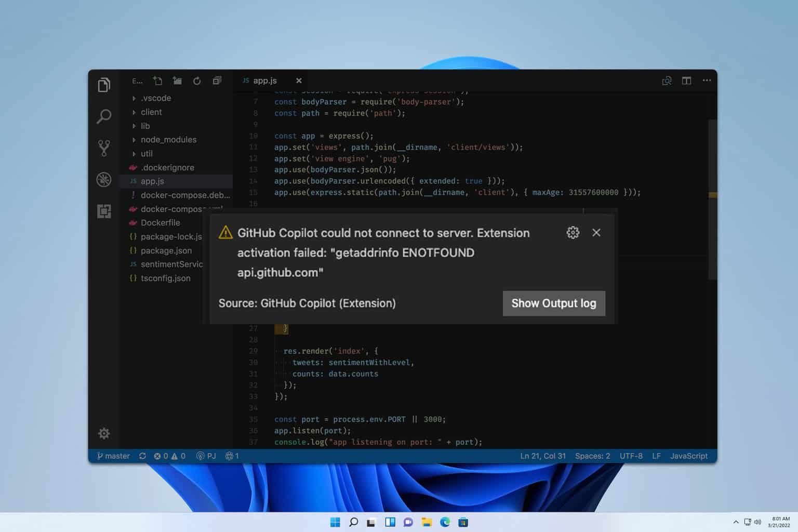The width and height of the screenshot is (798, 532).
Task: Open Task View on taskbar
Action: [x=371, y=522]
